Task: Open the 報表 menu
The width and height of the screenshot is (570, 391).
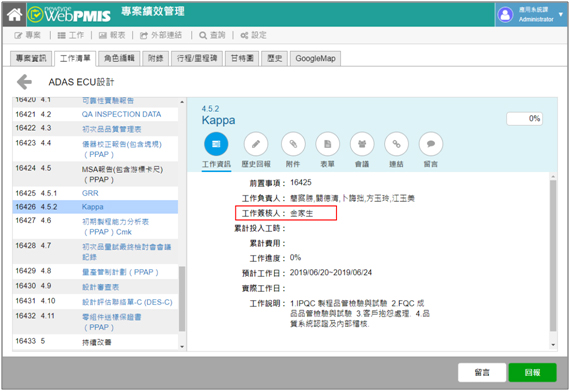Action: (112, 35)
